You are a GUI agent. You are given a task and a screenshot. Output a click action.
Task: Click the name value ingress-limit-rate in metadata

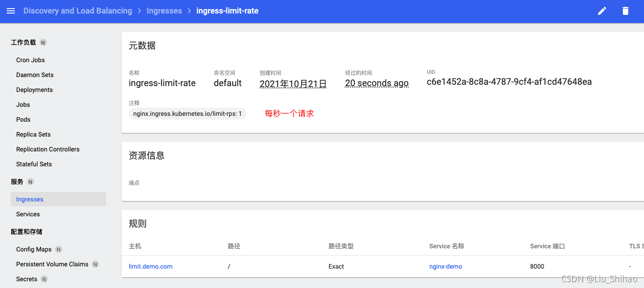pyautogui.click(x=162, y=83)
